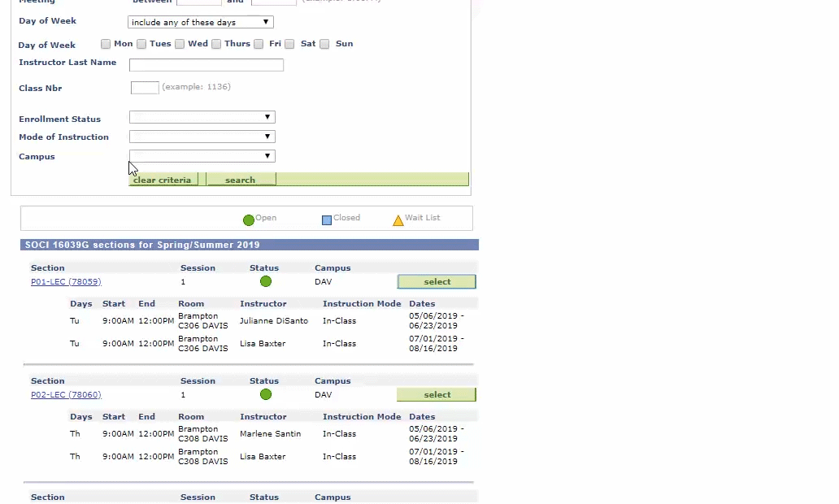Check the Sun day checkbox
The height and width of the screenshot is (504, 839).
click(324, 44)
